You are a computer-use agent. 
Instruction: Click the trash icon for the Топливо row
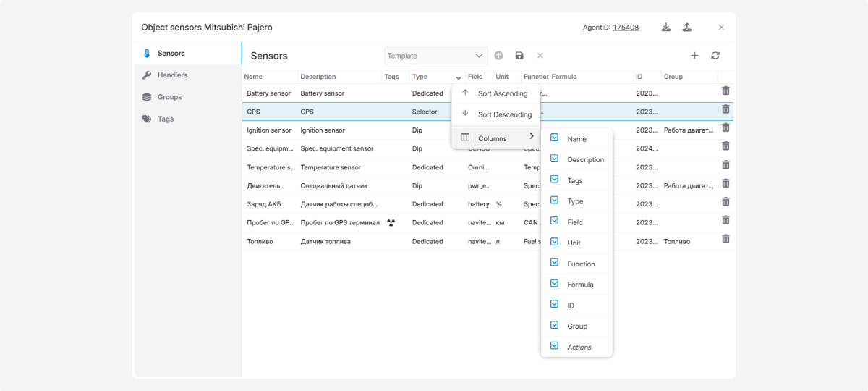pyautogui.click(x=726, y=239)
